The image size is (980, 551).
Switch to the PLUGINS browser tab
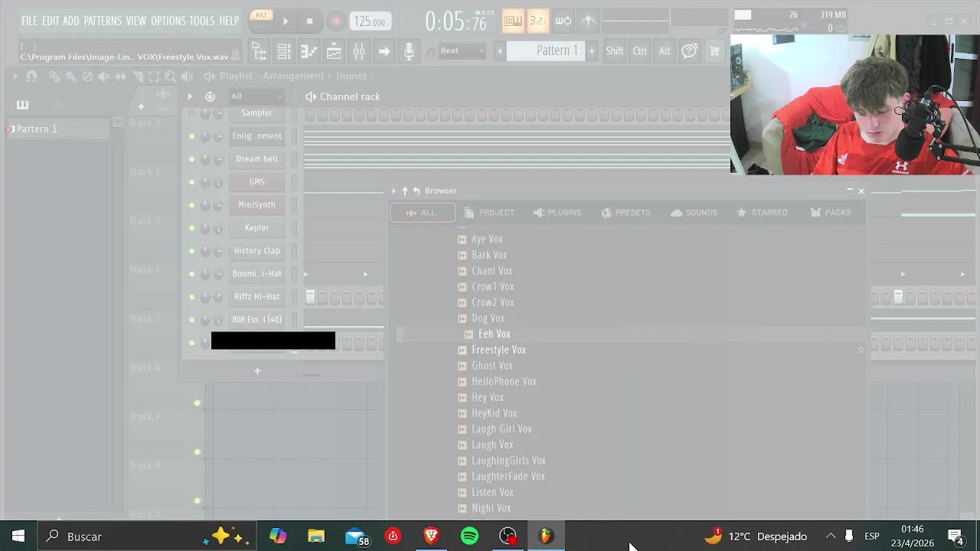point(557,213)
